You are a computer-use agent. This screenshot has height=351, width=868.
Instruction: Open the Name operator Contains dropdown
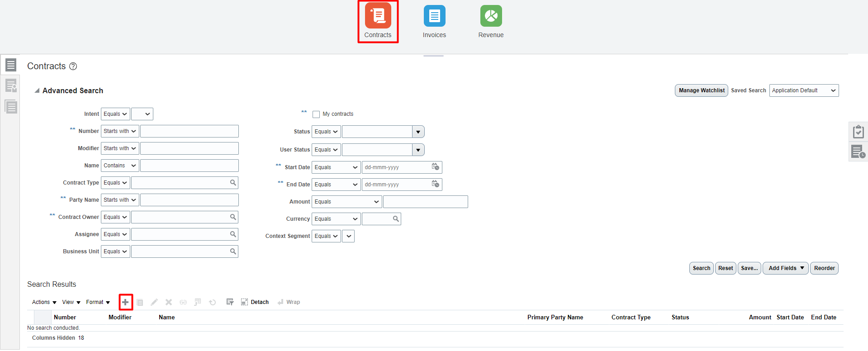120,166
